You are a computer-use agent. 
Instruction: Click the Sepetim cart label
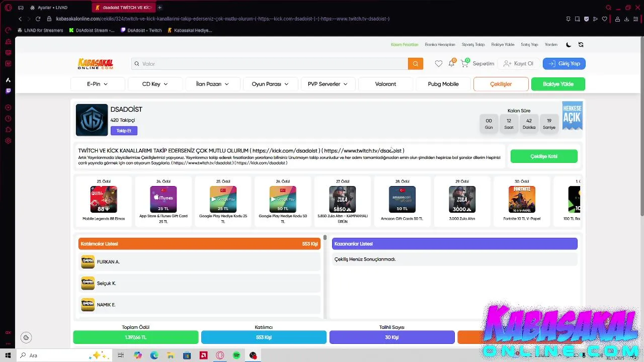[x=484, y=64]
